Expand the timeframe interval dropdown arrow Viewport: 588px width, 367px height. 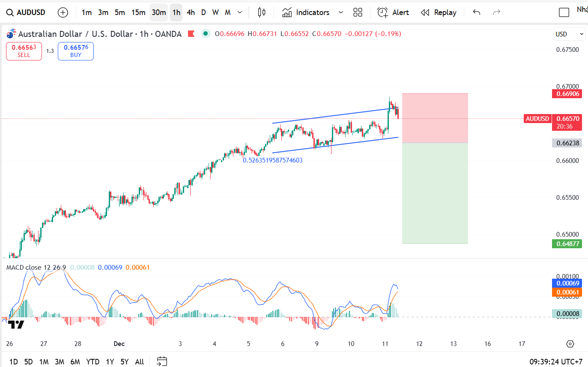[x=240, y=12]
